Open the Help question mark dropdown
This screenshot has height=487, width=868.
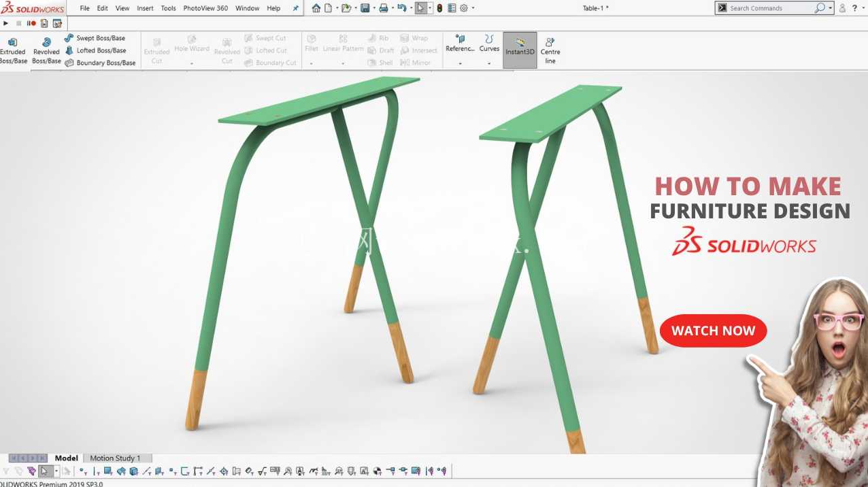point(863,8)
